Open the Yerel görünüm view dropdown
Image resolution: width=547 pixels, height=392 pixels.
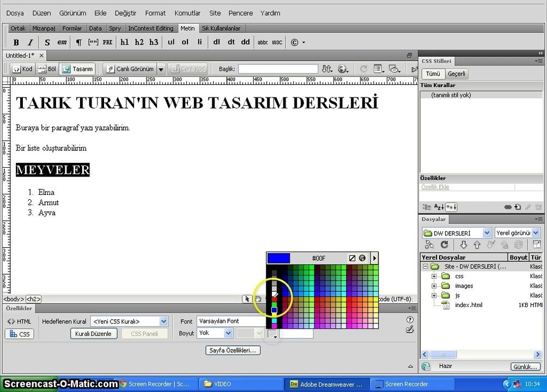(x=536, y=232)
